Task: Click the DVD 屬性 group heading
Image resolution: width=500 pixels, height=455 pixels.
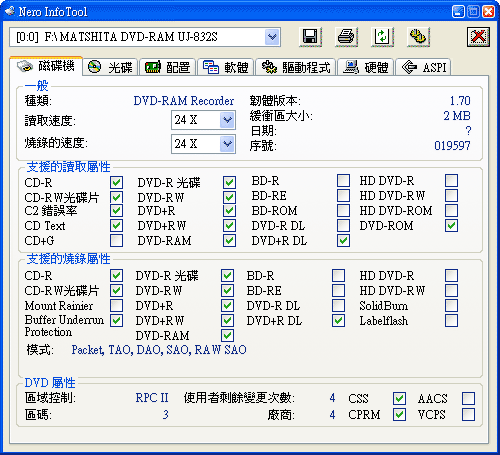Action: pyautogui.click(x=50, y=383)
